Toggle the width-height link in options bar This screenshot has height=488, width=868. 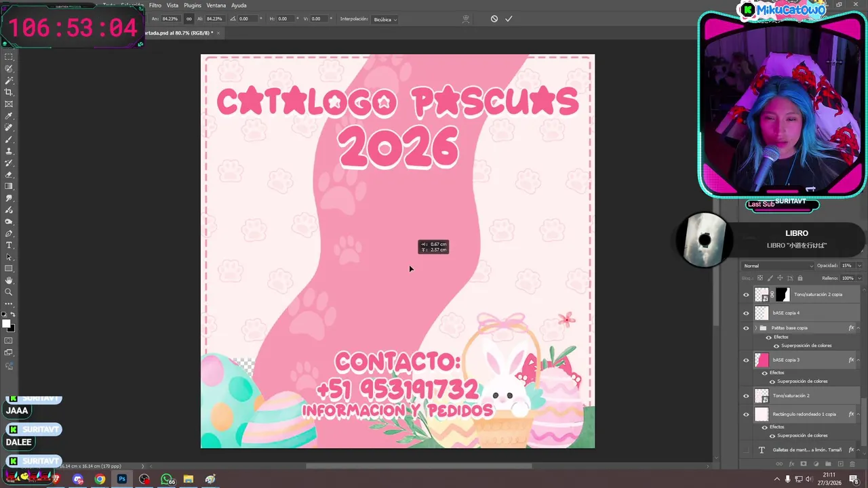tap(189, 19)
